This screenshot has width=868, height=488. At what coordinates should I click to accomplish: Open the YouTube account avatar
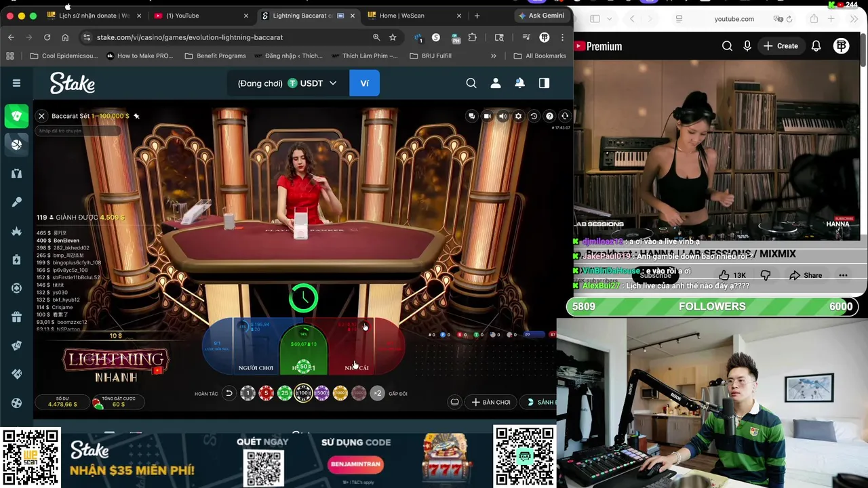(842, 46)
